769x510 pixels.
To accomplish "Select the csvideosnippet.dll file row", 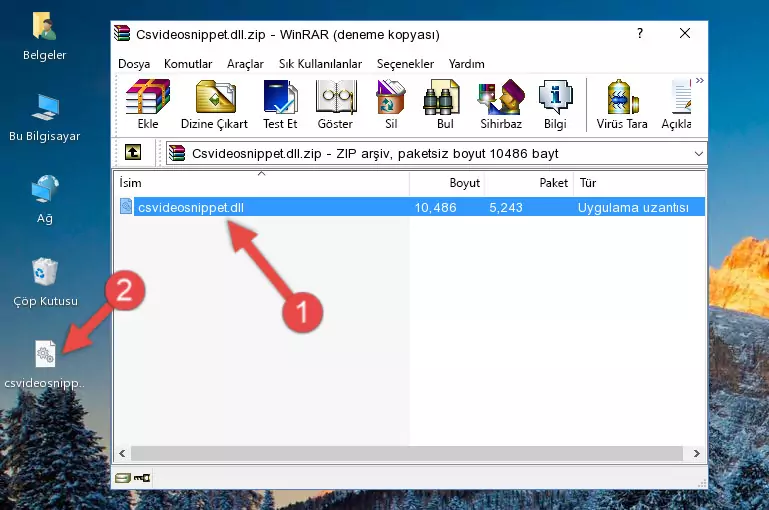I will coord(411,207).
